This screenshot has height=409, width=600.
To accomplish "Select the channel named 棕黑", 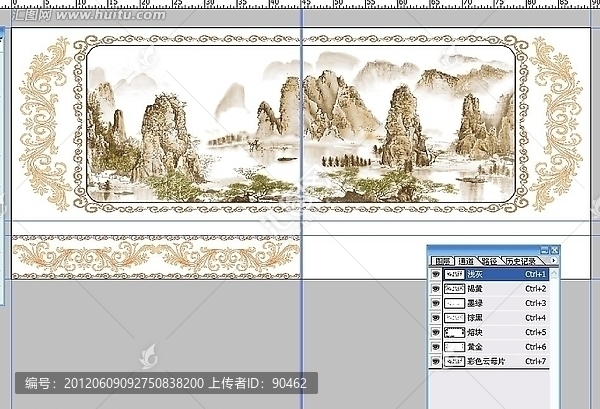I will tap(496, 318).
